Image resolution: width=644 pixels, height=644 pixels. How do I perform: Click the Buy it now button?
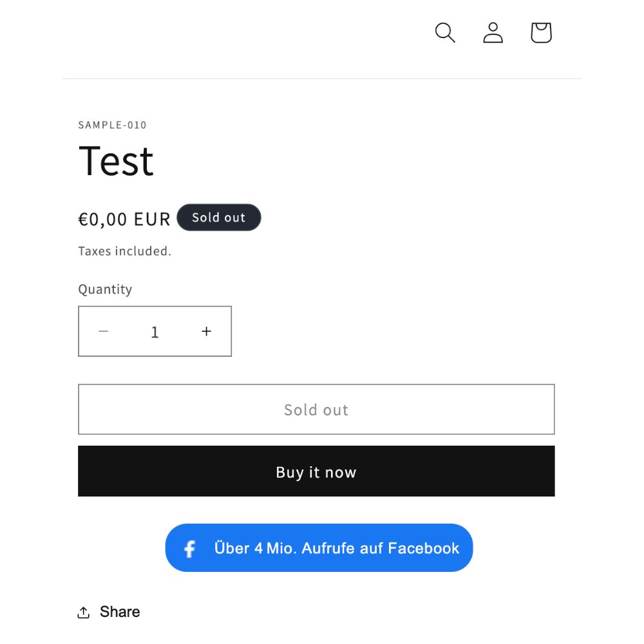316,471
